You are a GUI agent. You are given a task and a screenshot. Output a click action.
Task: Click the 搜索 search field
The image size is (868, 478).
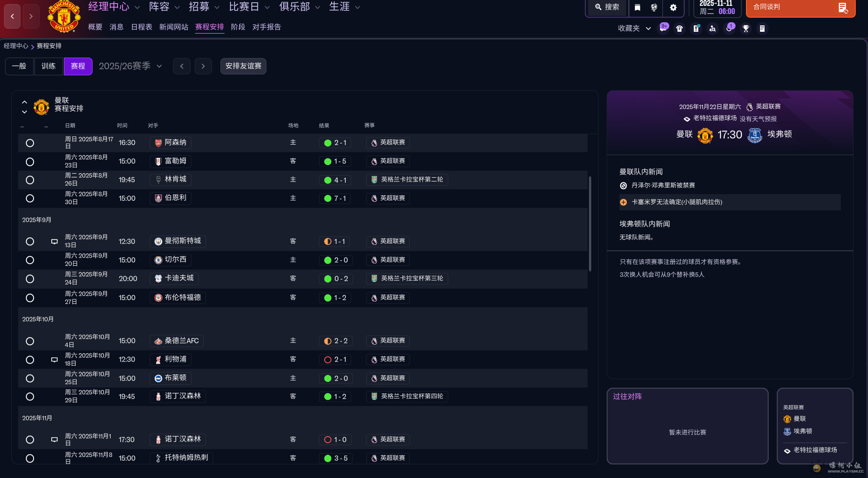pyautogui.click(x=607, y=7)
